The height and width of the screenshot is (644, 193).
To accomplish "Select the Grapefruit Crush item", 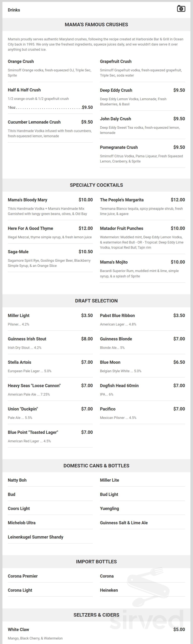I will click(x=116, y=61).
